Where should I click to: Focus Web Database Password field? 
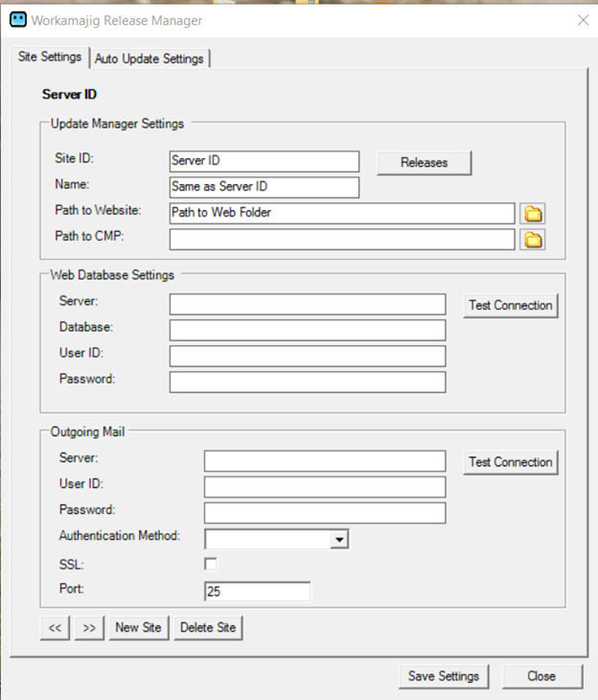click(308, 383)
